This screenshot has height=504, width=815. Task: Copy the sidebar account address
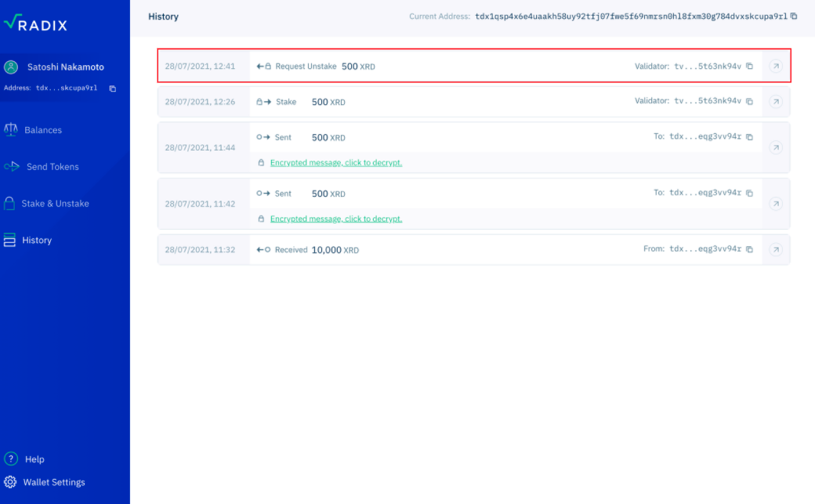tap(112, 89)
